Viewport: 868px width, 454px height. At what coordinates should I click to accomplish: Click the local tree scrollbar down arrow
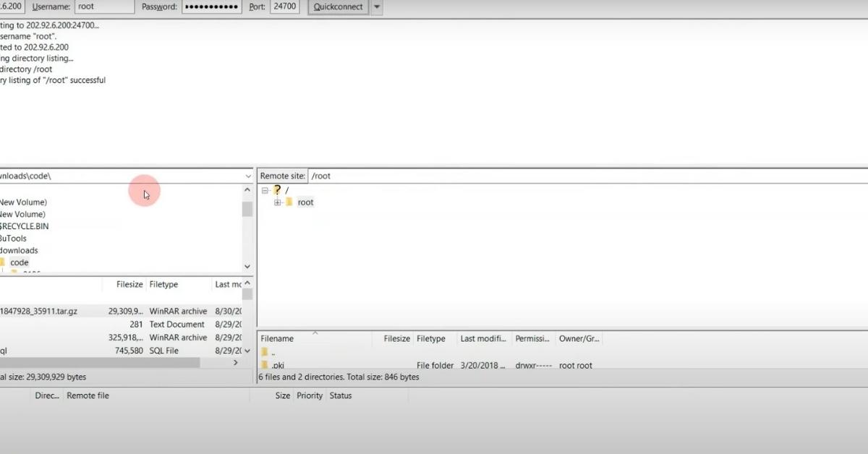click(x=247, y=267)
